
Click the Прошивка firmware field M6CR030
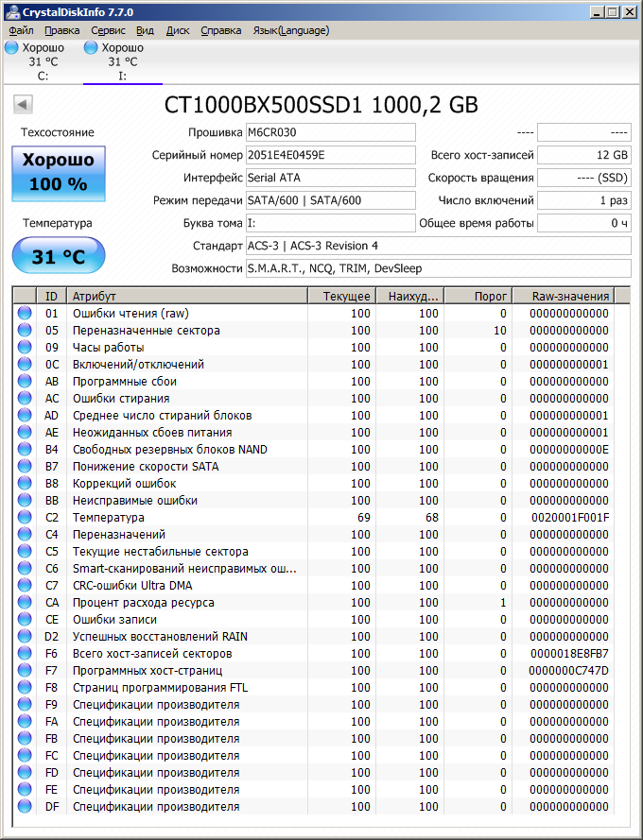click(329, 132)
